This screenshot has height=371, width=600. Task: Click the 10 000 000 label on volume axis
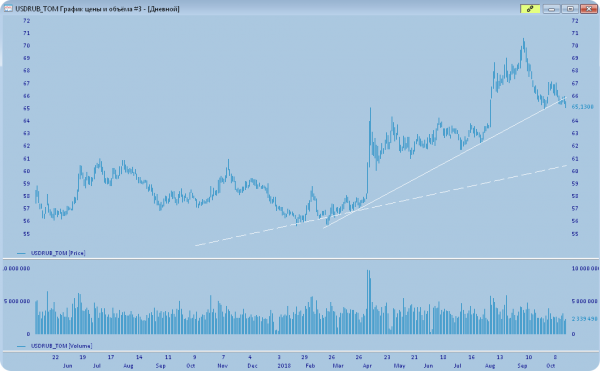pyautogui.click(x=585, y=268)
